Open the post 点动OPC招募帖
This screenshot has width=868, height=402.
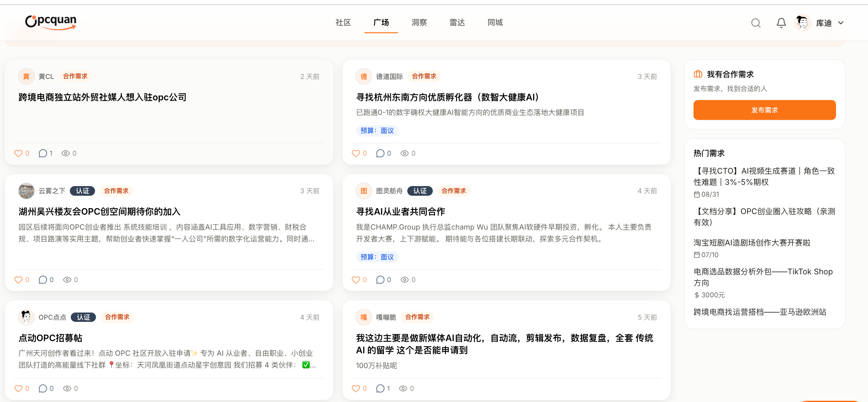click(x=50, y=338)
